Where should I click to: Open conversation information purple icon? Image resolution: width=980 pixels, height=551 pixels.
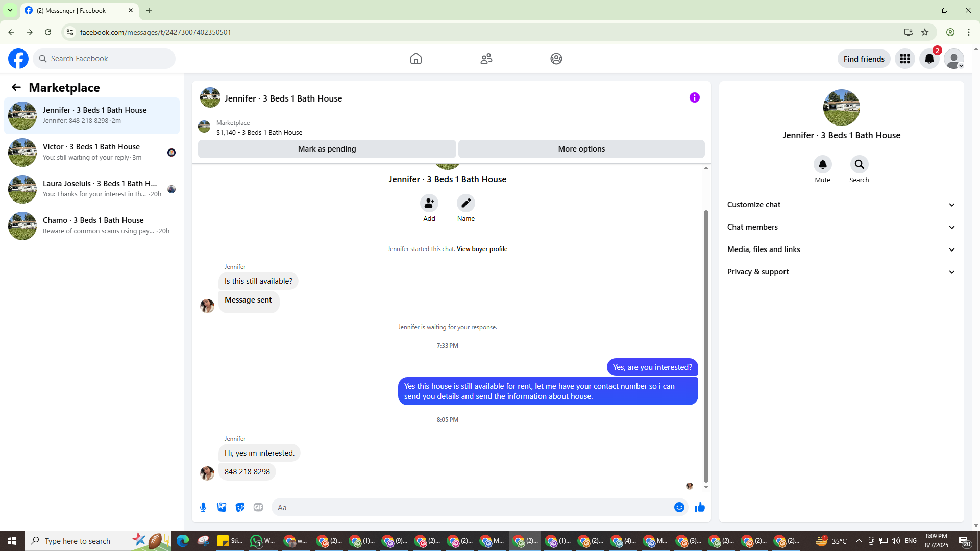695,97
